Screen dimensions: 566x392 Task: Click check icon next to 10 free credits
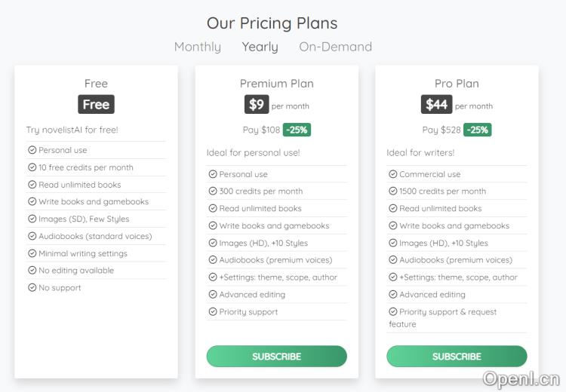pyautogui.click(x=32, y=167)
